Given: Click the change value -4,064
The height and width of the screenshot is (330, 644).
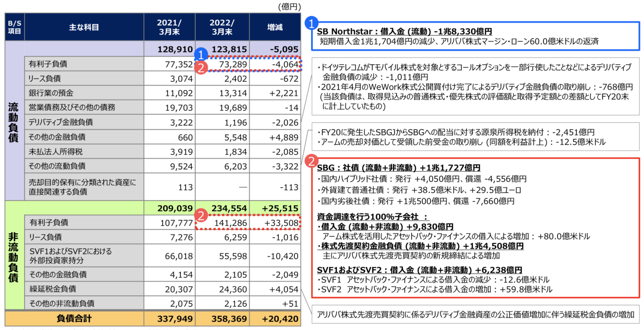Looking at the screenshot, I should pyautogui.click(x=285, y=64).
